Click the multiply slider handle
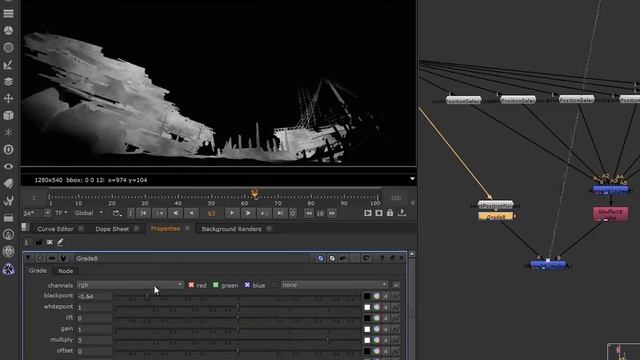This screenshot has width=640, height=360. [328, 340]
